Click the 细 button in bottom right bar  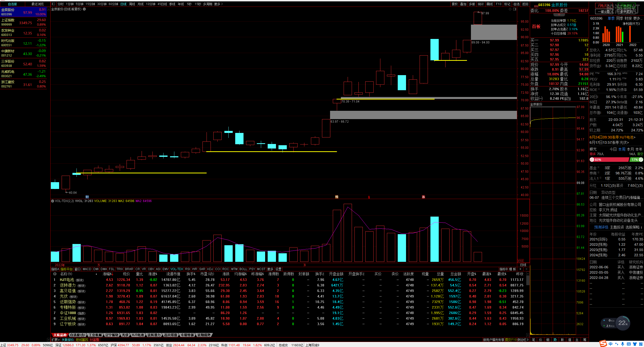click(x=548, y=340)
